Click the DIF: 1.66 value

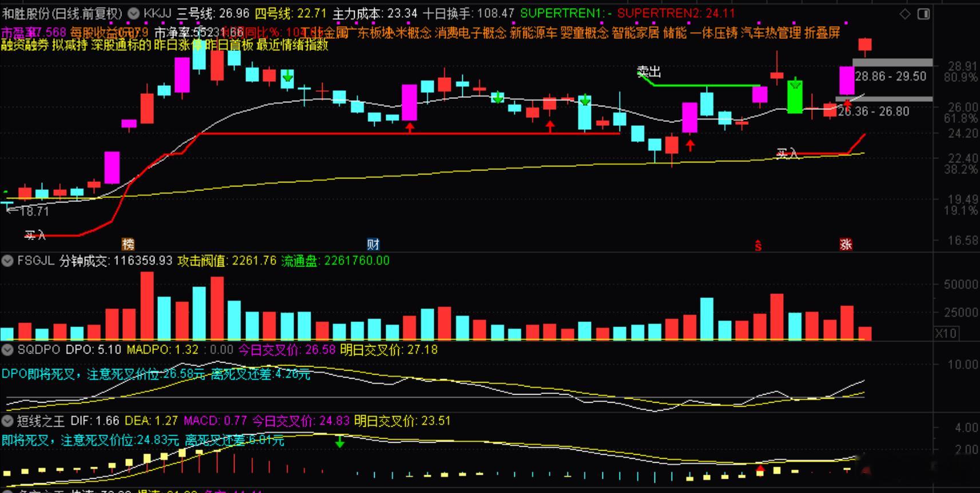(95, 421)
